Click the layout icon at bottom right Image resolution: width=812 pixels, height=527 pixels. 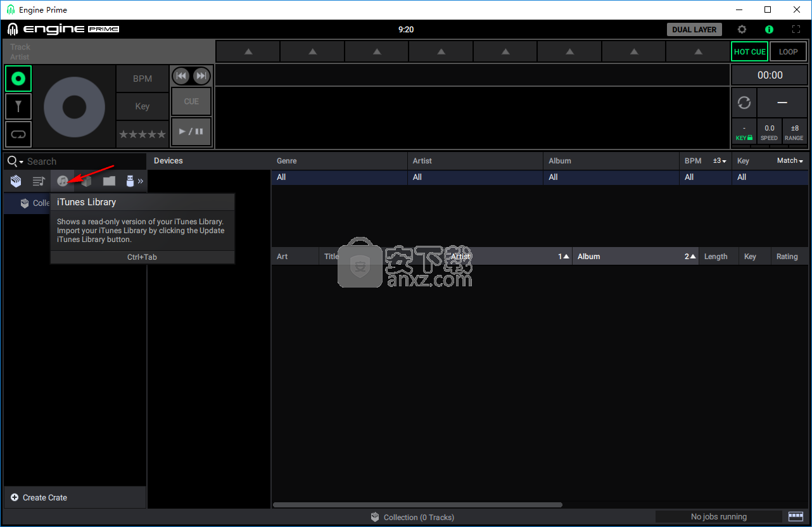(x=796, y=517)
